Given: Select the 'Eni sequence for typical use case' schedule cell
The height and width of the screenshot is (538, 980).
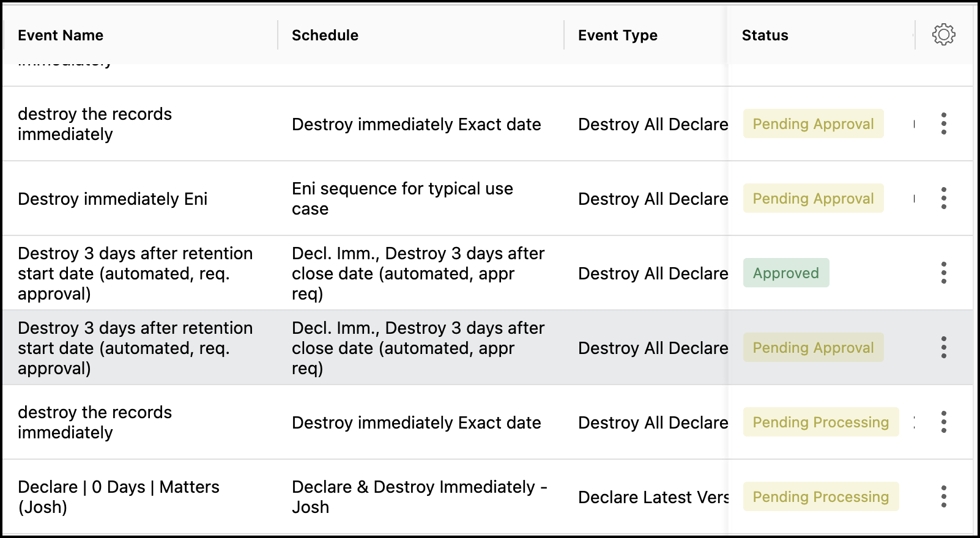Looking at the screenshot, I should [402, 199].
